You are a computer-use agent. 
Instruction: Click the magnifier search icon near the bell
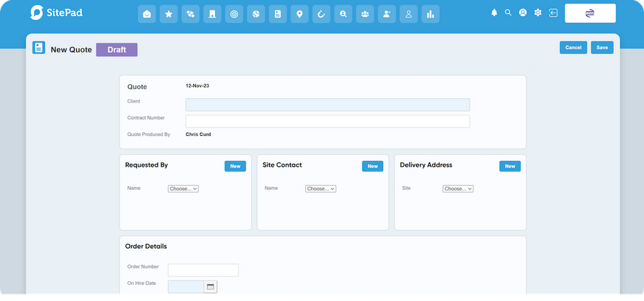tap(508, 12)
